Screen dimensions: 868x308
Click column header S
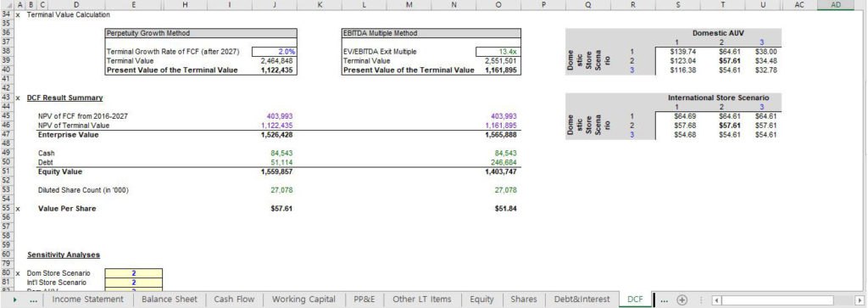[679, 4]
